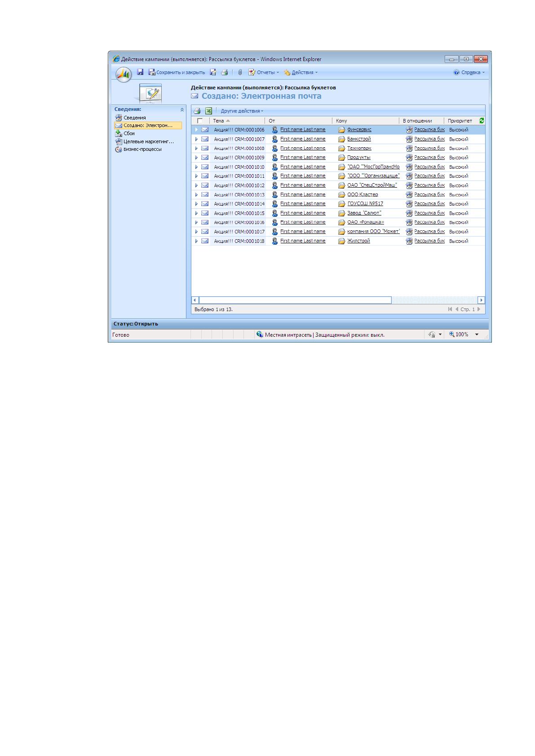
Task: Click the Save floppy disk icon
Action: [140, 72]
